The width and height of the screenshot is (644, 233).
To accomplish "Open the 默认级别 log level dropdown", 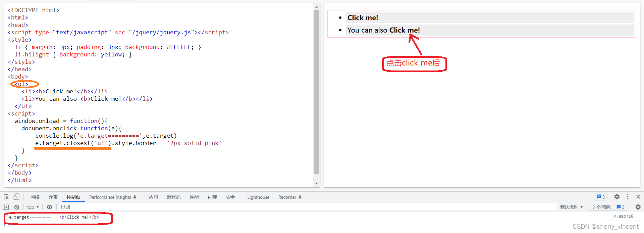I will pos(572,207).
